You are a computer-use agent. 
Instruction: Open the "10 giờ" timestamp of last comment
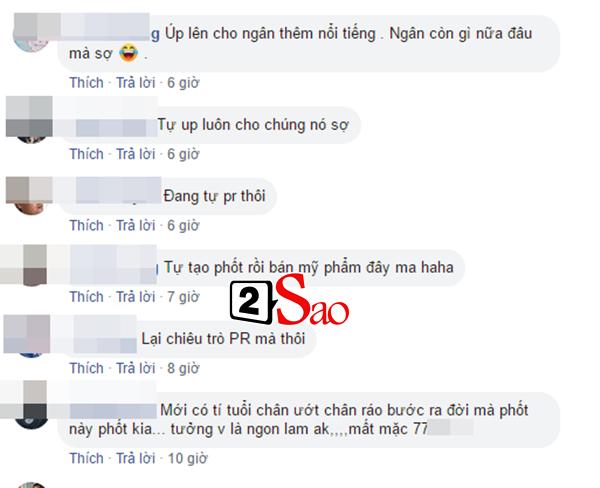click(188, 459)
